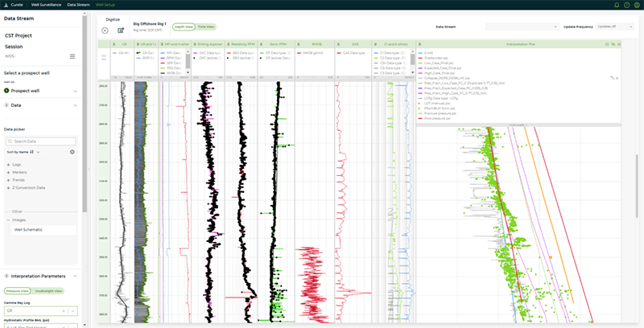Select the Pressure View toggle
Screen dimensions: 644x328
pyautogui.click(x=18, y=290)
